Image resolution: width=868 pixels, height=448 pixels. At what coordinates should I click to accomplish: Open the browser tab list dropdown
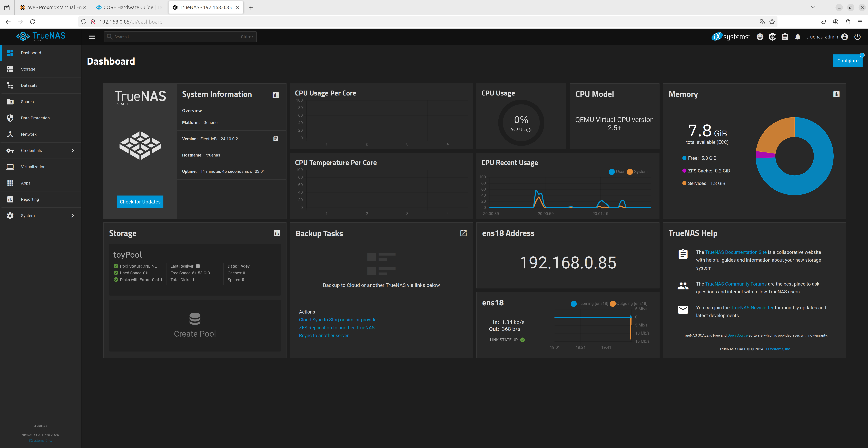click(x=813, y=7)
